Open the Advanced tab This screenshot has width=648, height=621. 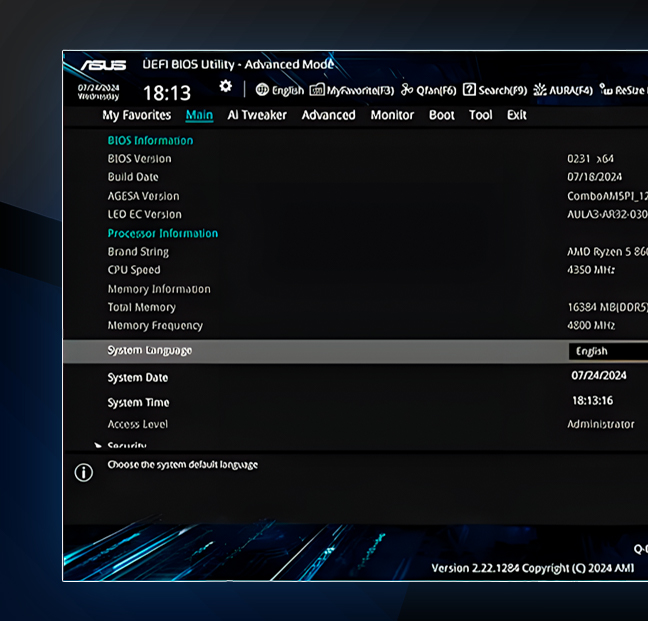point(328,115)
